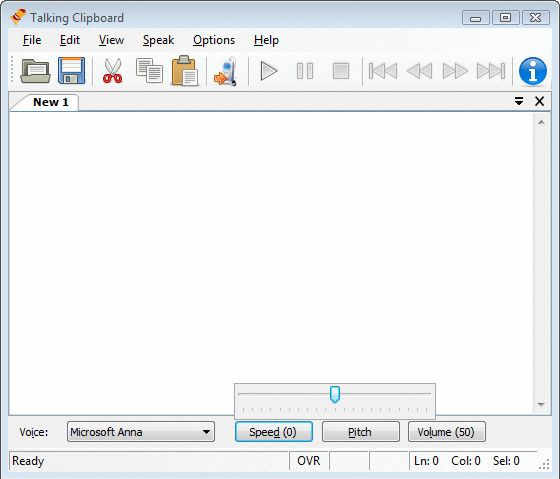Click the Ln: 0 status entry
The height and width of the screenshot is (479, 560).
point(426,461)
